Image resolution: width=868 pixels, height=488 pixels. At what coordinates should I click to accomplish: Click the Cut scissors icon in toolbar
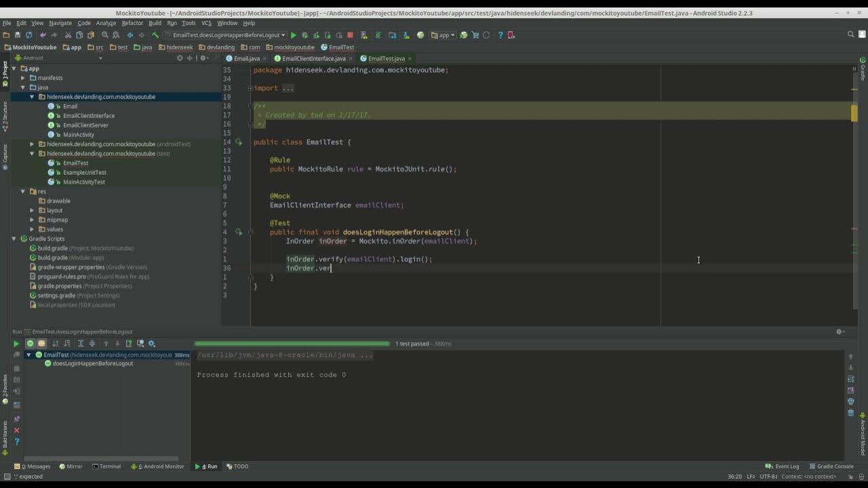click(x=68, y=35)
